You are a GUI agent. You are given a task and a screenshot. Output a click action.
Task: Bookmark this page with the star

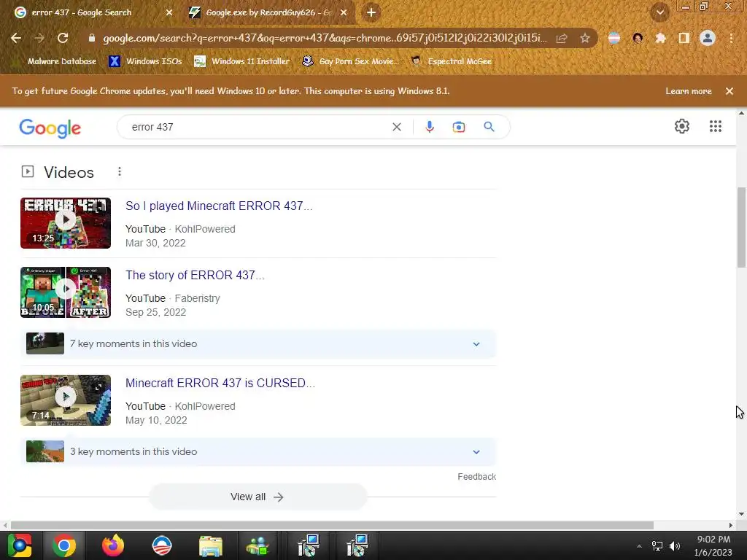pyautogui.click(x=585, y=38)
